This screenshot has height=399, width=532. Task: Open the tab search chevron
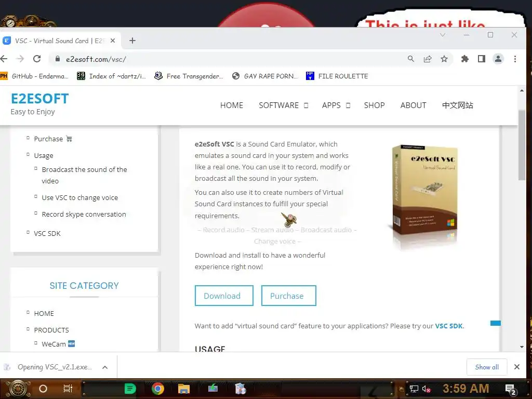pos(443,35)
